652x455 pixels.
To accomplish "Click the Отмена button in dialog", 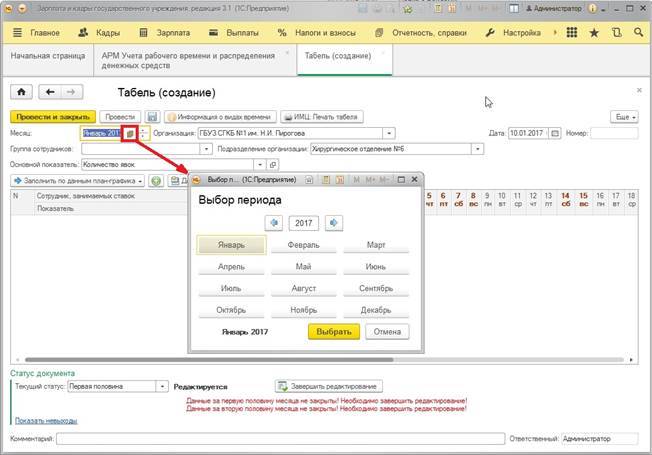I will [385, 332].
